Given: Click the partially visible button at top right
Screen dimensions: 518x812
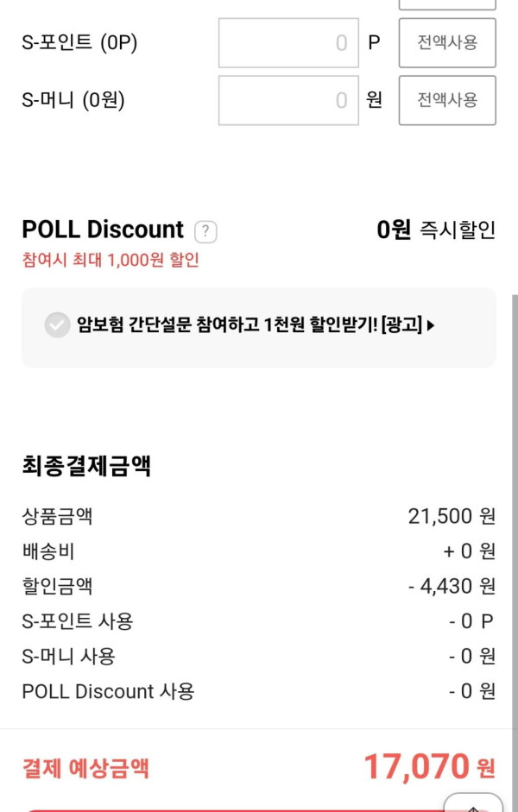Looking at the screenshot, I should coord(446,4).
